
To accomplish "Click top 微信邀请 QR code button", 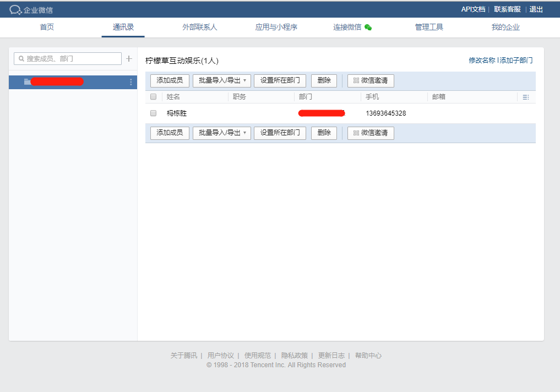I will 370,80.
